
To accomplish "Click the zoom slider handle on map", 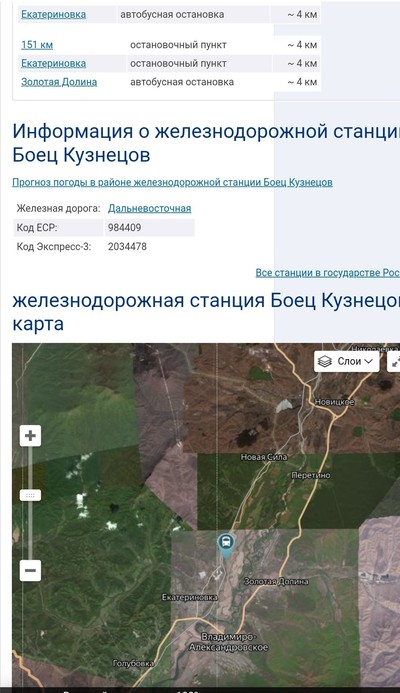I will [30, 495].
